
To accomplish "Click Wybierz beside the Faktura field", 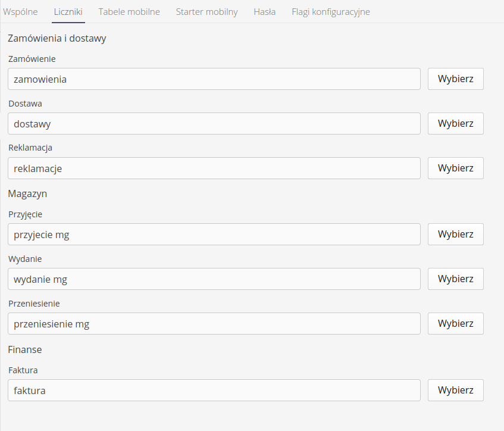I will tap(455, 390).
